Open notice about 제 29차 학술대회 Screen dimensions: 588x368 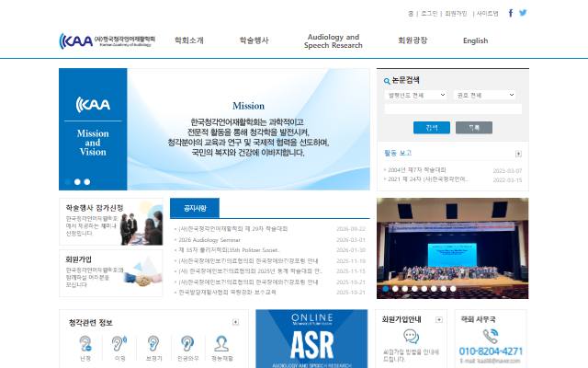[x=232, y=229]
